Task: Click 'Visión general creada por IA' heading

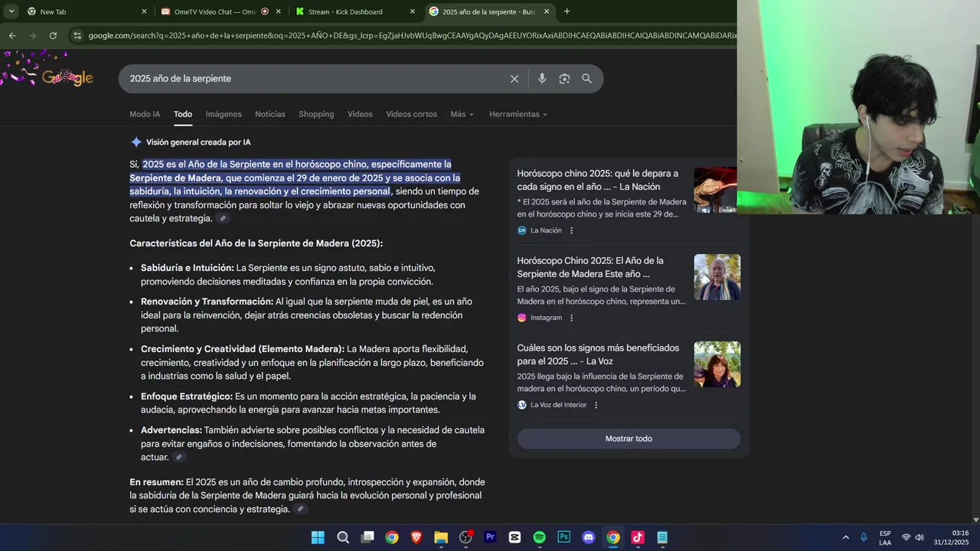Action: click(x=198, y=142)
